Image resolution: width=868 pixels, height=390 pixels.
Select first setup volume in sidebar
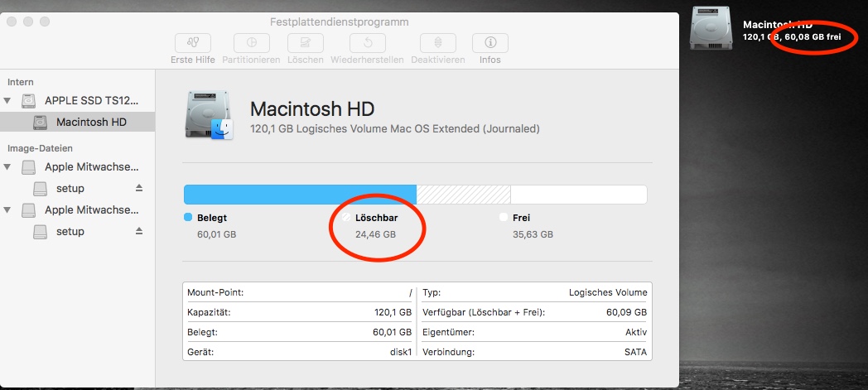pyautogui.click(x=70, y=188)
